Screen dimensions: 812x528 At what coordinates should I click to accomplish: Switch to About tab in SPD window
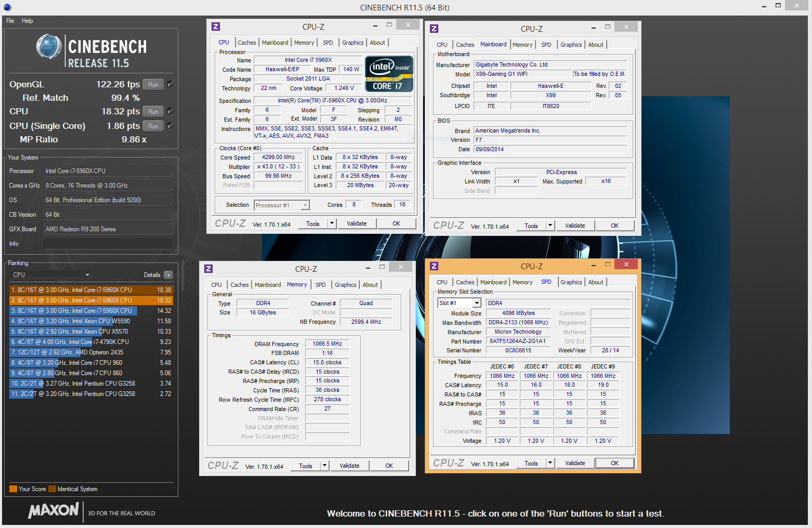point(596,282)
